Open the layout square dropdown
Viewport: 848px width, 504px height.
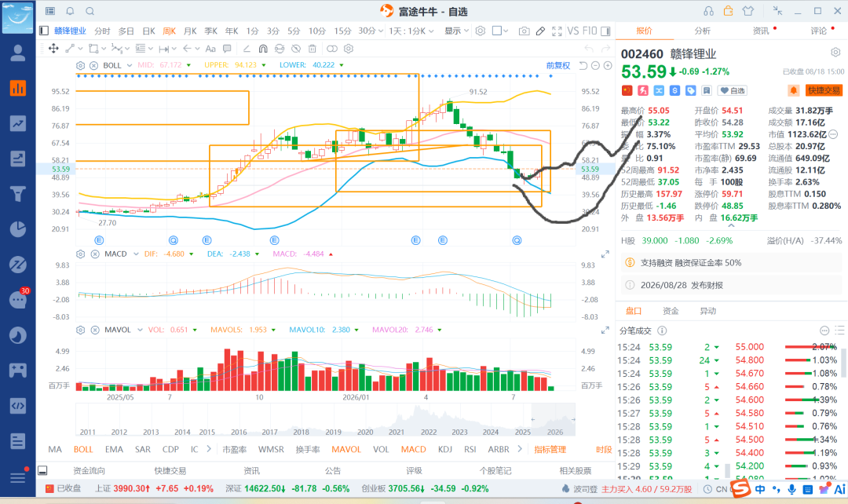tap(500, 31)
